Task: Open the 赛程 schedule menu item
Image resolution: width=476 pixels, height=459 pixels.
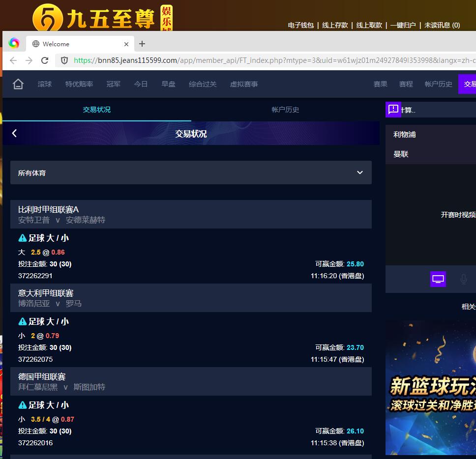Action: [406, 84]
